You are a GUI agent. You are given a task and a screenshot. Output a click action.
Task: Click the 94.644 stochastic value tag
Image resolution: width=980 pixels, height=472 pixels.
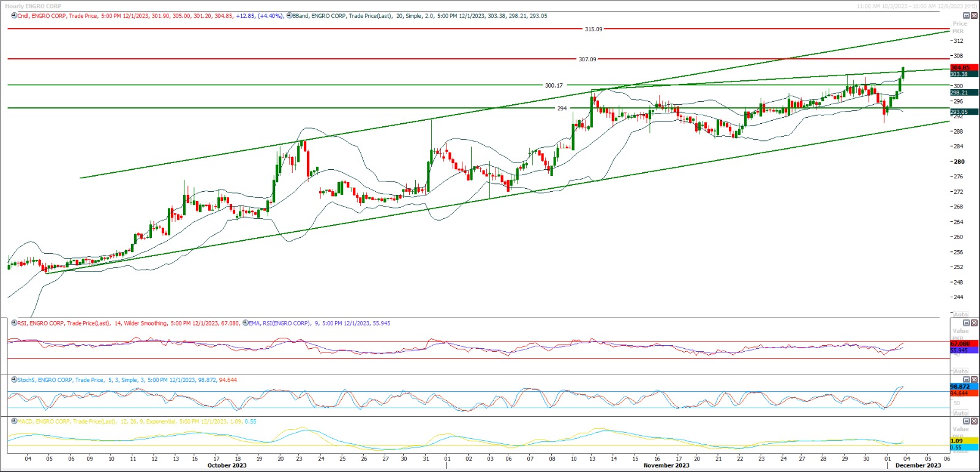[x=964, y=393]
